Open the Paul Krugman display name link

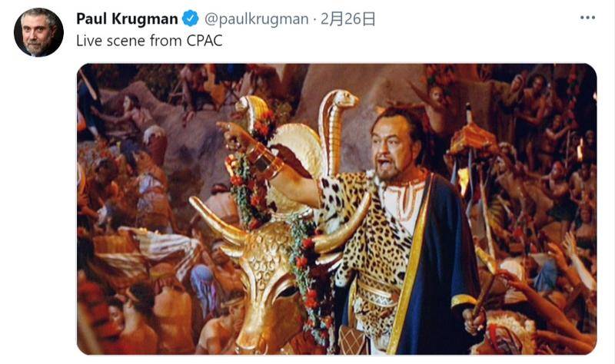coord(127,18)
